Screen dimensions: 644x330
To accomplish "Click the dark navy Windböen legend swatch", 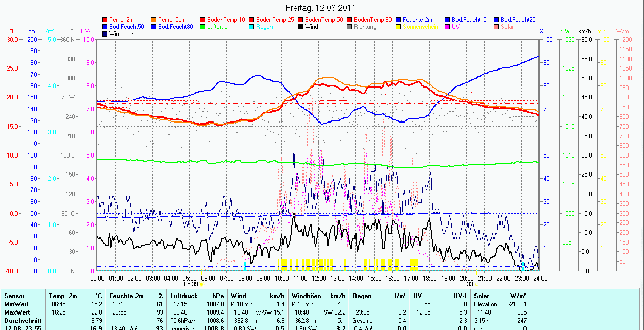I will pyautogui.click(x=105, y=34).
